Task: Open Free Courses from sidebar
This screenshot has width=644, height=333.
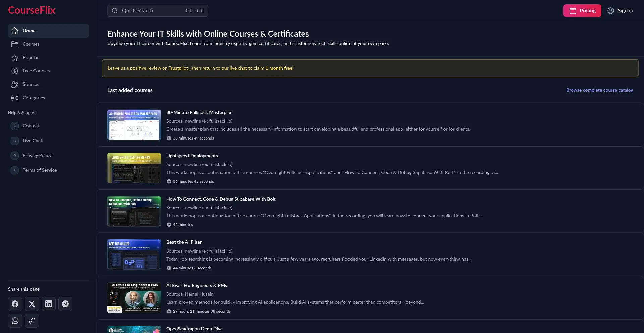Action: (36, 71)
